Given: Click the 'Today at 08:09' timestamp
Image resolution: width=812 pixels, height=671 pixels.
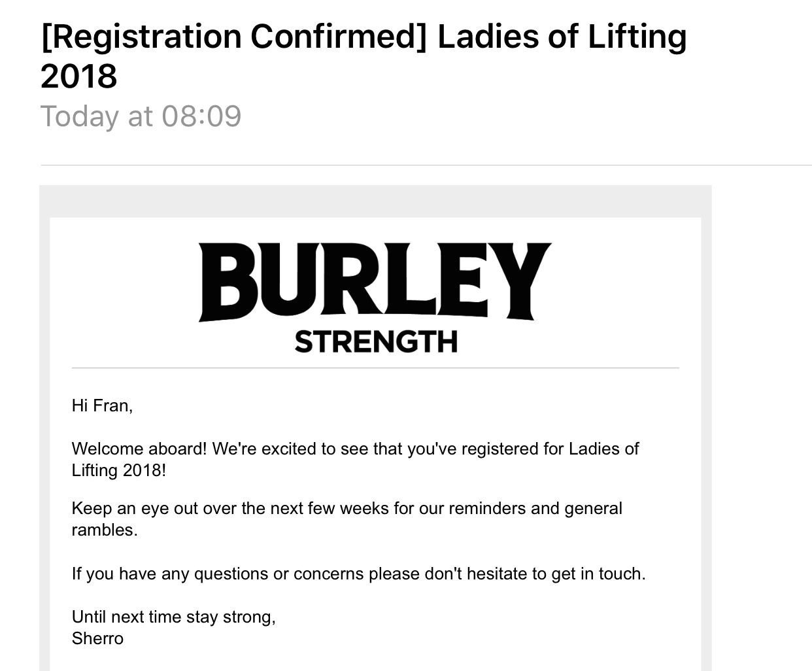Looking at the screenshot, I should (141, 116).
